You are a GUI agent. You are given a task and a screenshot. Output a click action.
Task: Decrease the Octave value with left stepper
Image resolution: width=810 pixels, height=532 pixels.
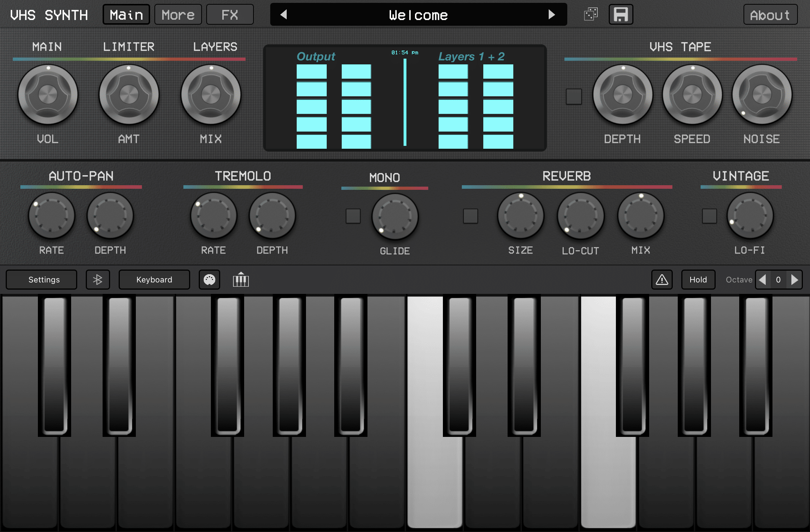(x=762, y=279)
